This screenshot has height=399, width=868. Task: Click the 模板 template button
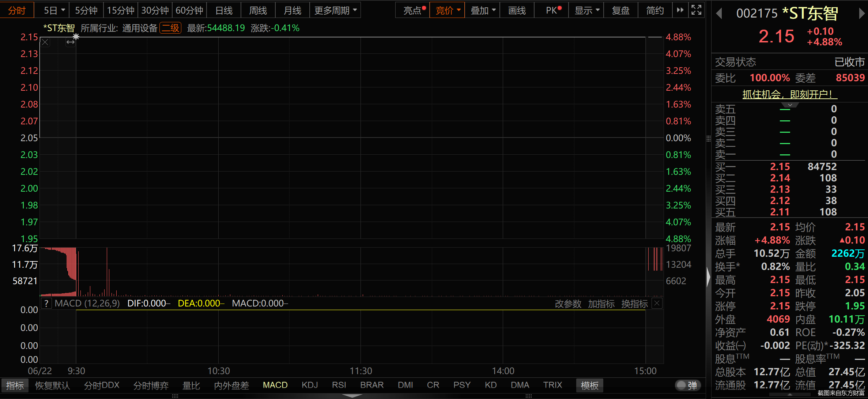(x=589, y=385)
